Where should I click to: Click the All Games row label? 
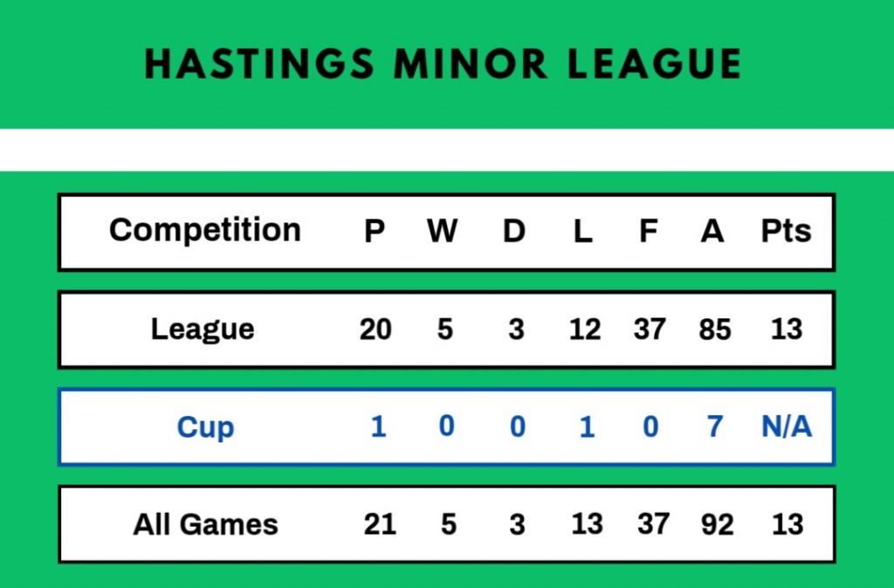(205, 524)
